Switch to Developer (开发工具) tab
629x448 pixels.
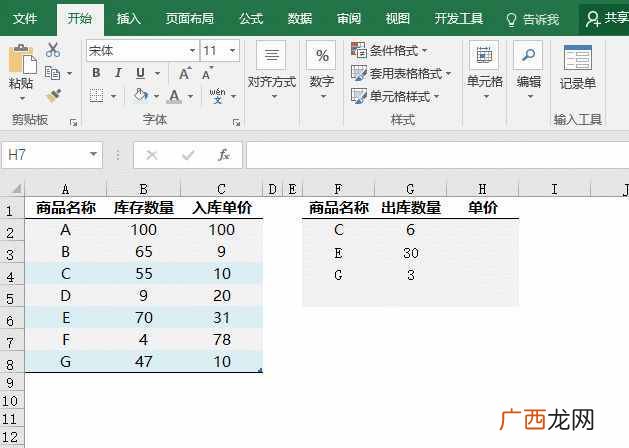click(x=459, y=18)
